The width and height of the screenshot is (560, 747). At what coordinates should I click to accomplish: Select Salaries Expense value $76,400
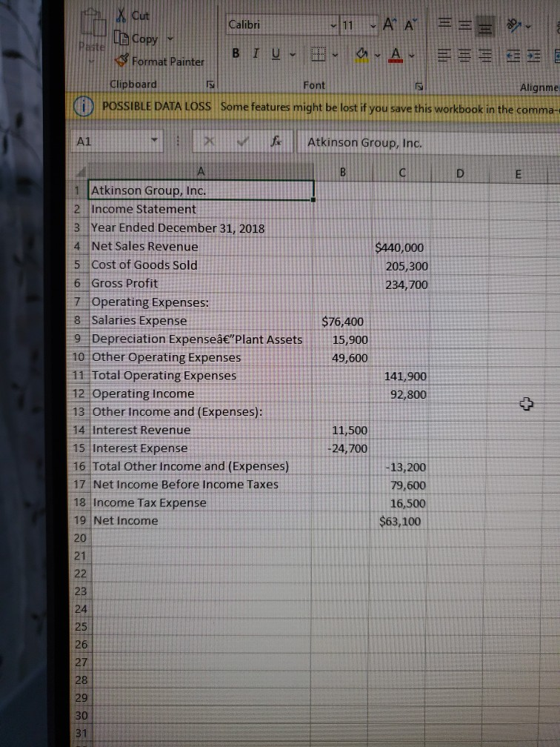click(x=341, y=321)
